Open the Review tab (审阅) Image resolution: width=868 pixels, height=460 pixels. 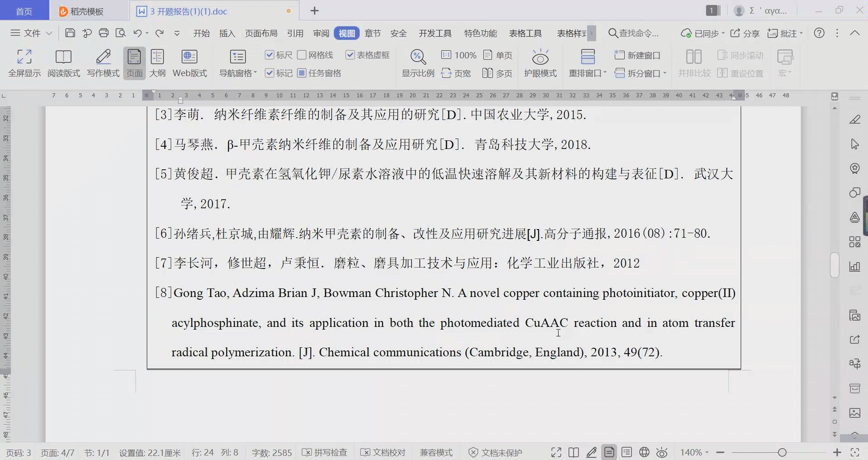coord(321,33)
